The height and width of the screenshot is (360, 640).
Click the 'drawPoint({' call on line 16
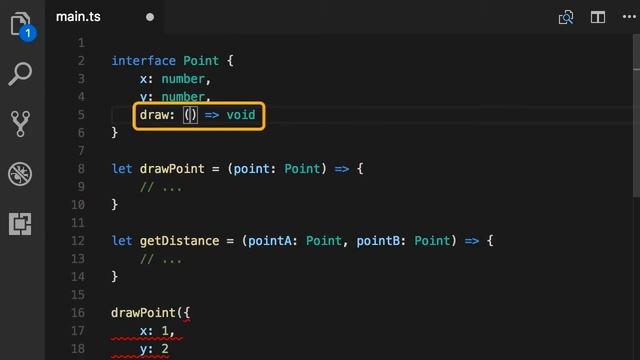click(151, 313)
